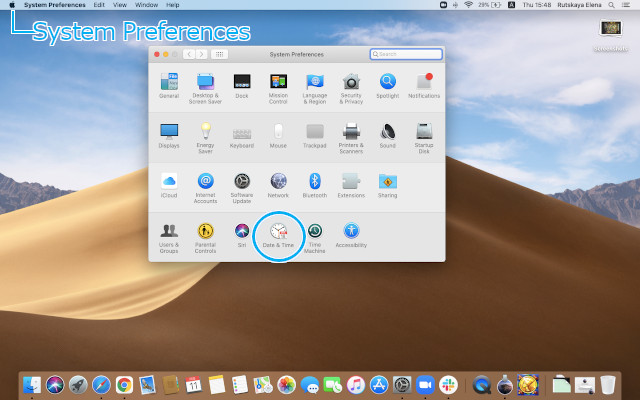The height and width of the screenshot is (400, 640).
Task: Open the Spotlight preference pane
Action: 387,86
